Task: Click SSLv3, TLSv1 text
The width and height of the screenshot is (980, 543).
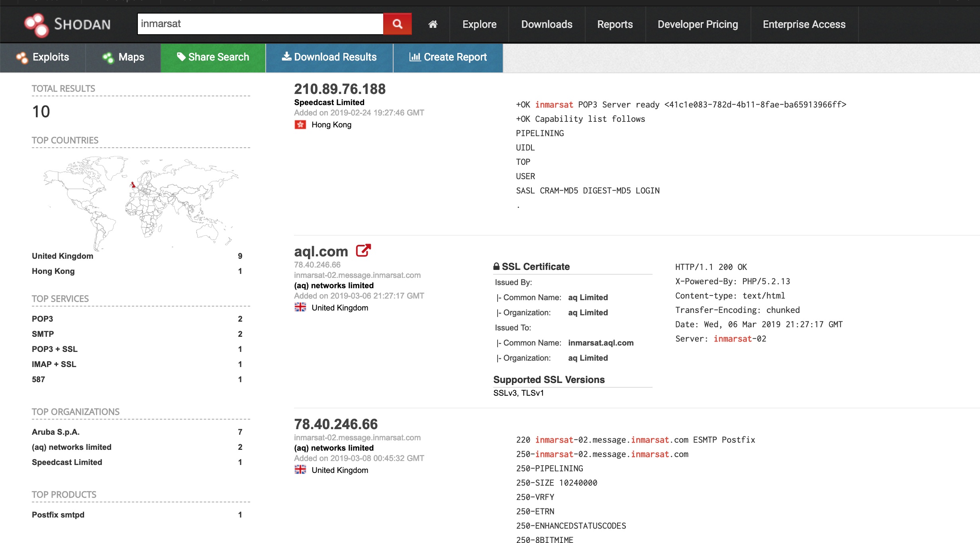Action: tap(518, 393)
